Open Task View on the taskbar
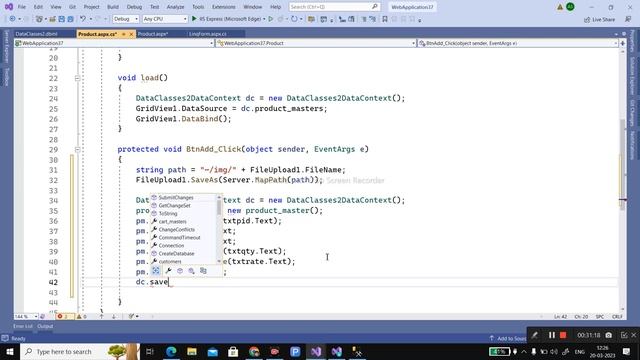Screen dimensions: 640x360 tap(150, 351)
